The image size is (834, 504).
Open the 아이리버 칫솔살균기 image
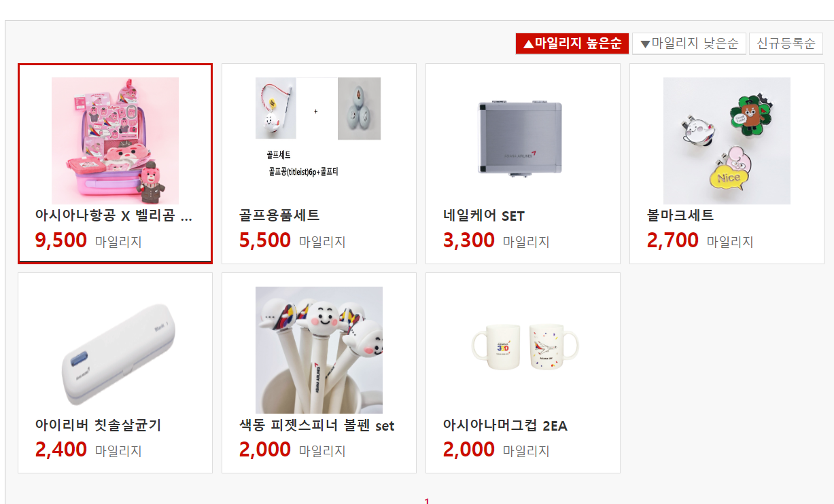click(x=115, y=350)
